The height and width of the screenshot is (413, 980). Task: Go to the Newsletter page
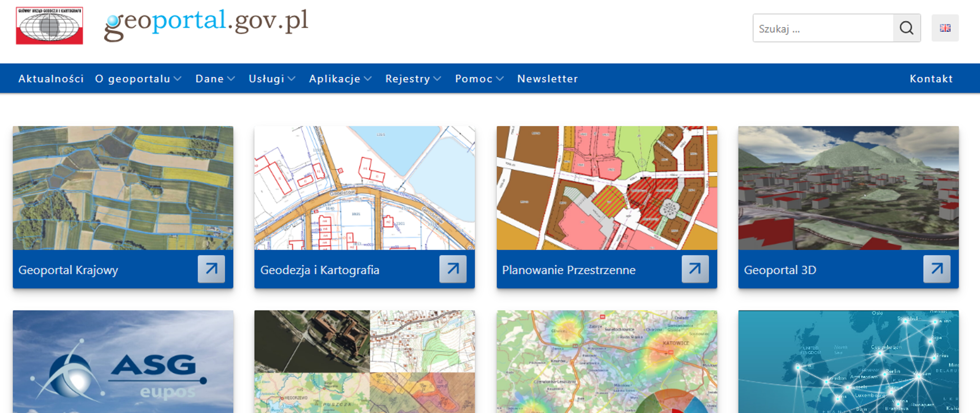[x=548, y=79]
